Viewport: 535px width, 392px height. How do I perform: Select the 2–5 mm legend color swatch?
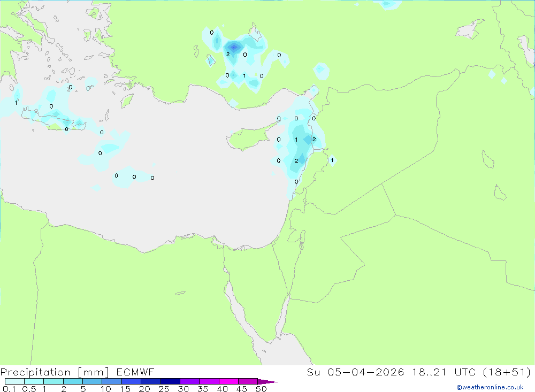tap(73, 381)
